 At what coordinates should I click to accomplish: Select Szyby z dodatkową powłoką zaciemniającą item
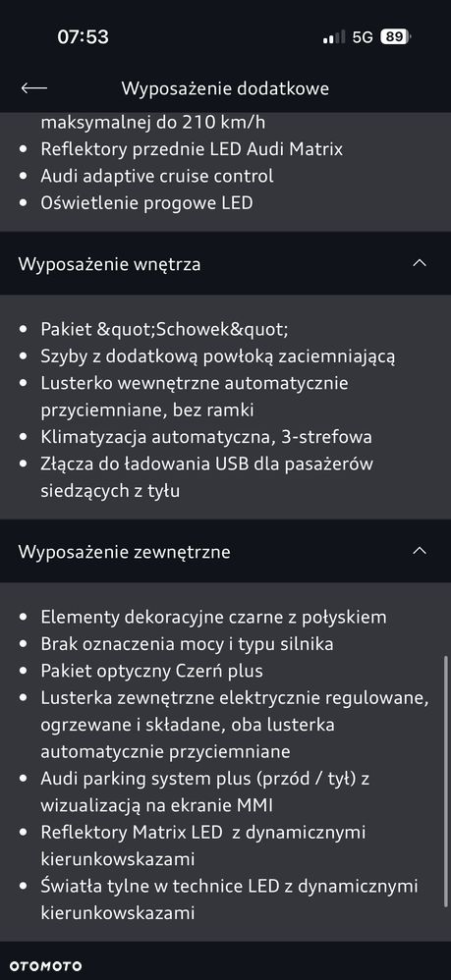[x=218, y=356]
